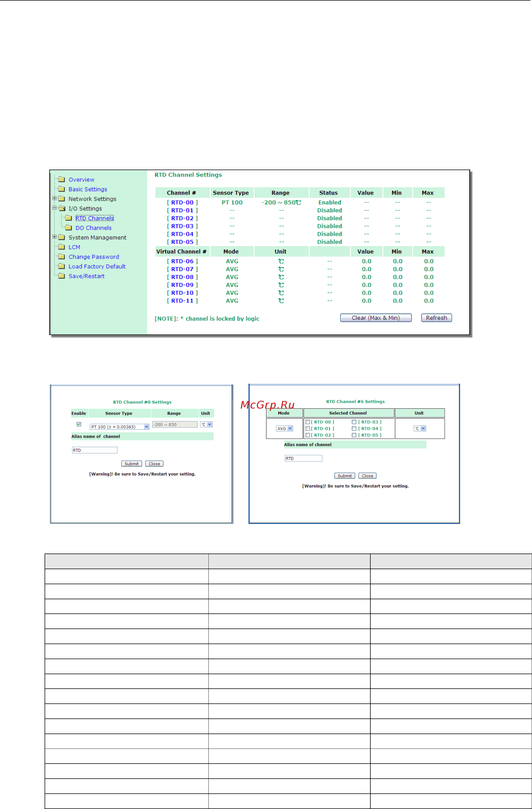Click the Load Factory Default folder icon
The image size is (532, 809).
click(x=61, y=266)
